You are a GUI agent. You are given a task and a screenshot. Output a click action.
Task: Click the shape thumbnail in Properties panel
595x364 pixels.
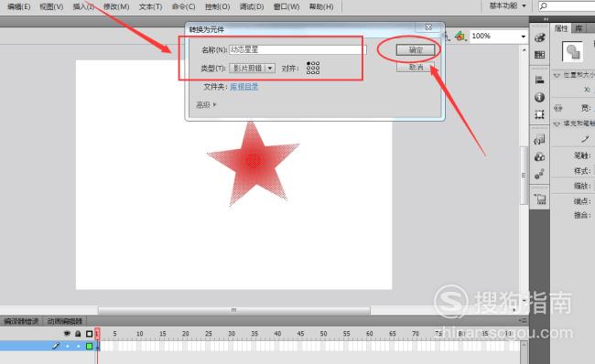(572, 51)
